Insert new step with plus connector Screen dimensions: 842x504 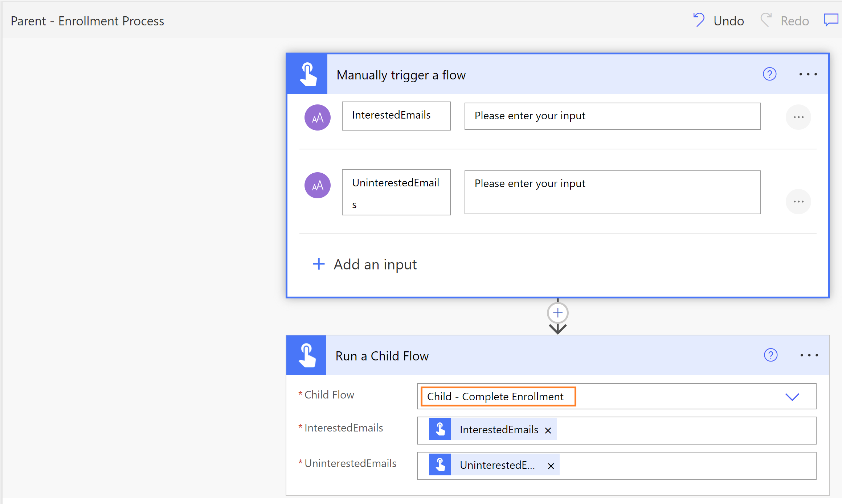(x=557, y=313)
